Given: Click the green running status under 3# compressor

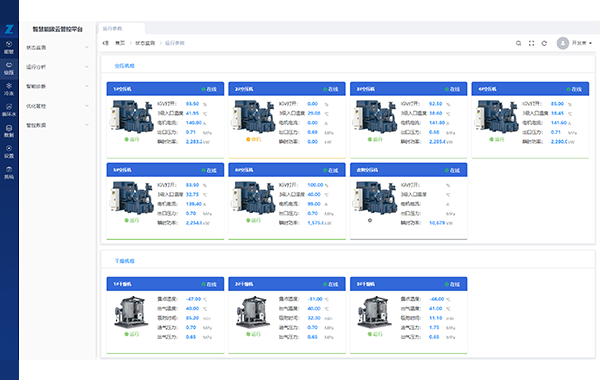Looking at the screenshot, I should click(x=375, y=140).
